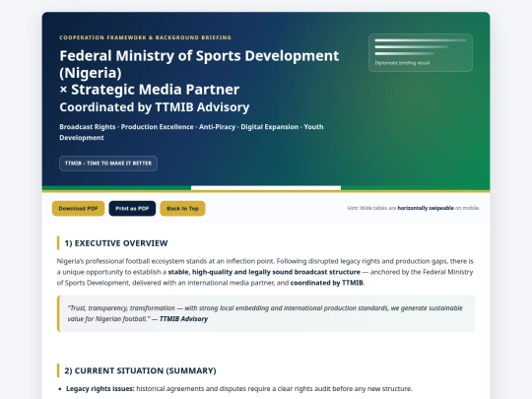The width and height of the screenshot is (532, 399).
Task: Click the Back to Top button
Action: pyautogui.click(x=182, y=208)
